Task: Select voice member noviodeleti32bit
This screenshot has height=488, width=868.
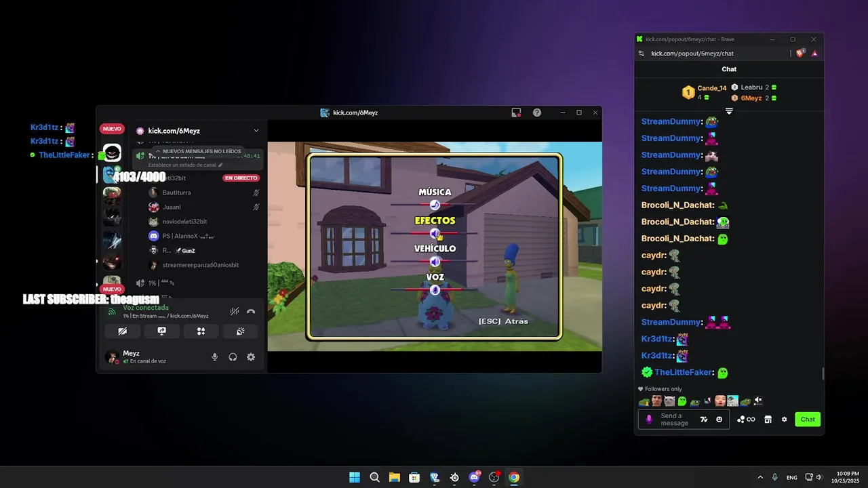Action: click(x=184, y=222)
